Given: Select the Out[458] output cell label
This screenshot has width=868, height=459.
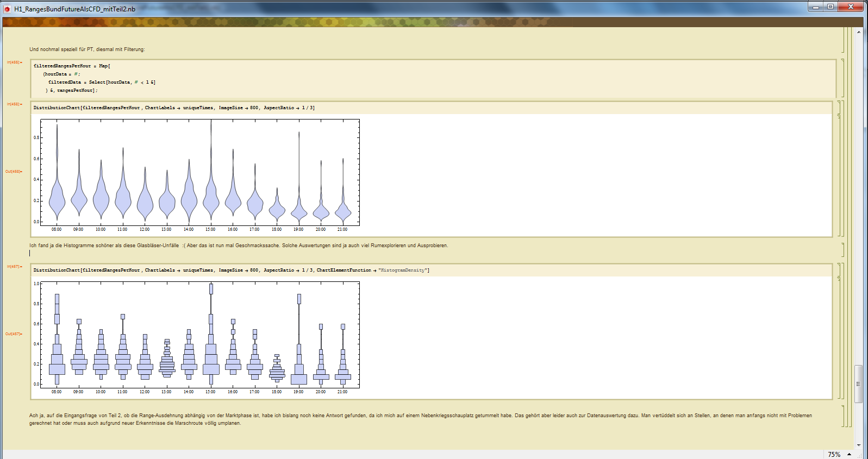Looking at the screenshot, I should 14,172.
